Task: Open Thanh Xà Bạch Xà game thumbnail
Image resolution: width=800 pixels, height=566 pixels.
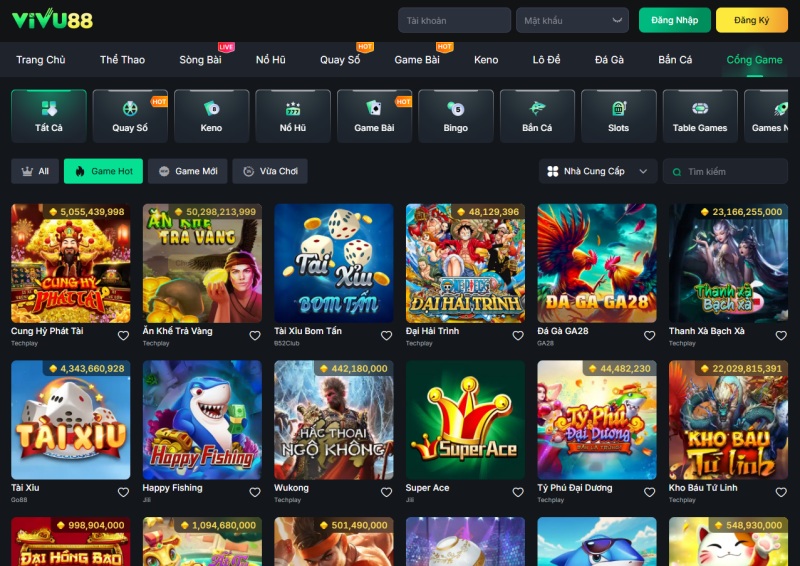Action: point(729,263)
